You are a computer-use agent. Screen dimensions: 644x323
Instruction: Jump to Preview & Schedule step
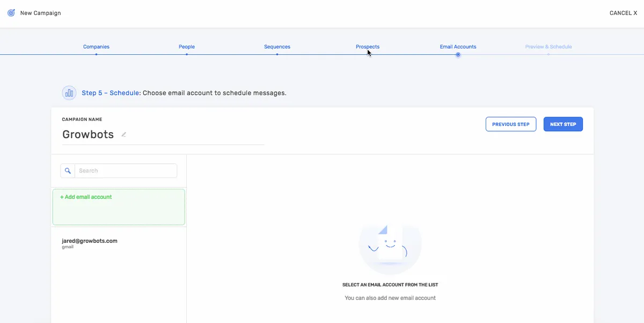pos(548,47)
